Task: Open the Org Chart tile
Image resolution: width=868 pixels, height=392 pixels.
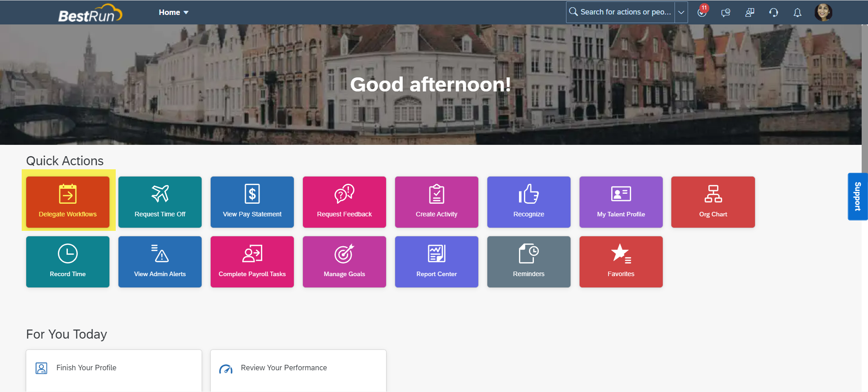Action: (713, 202)
